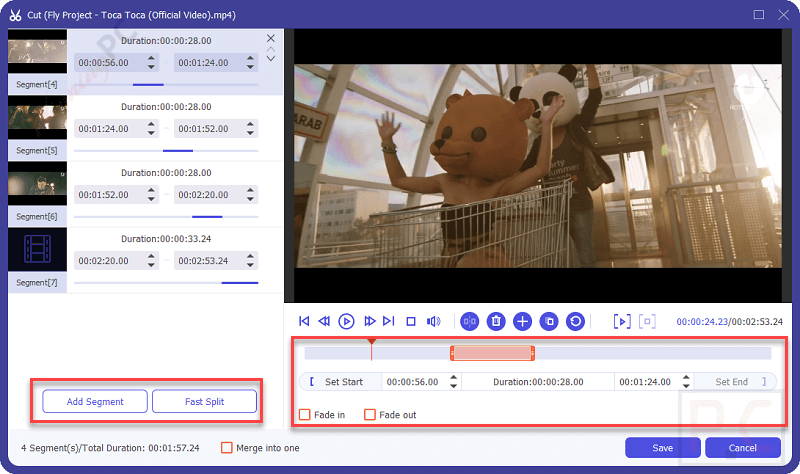The image size is (800, 474).
Task: Remove Segment[4] with the X icon
Action: (x=271, y=38)
